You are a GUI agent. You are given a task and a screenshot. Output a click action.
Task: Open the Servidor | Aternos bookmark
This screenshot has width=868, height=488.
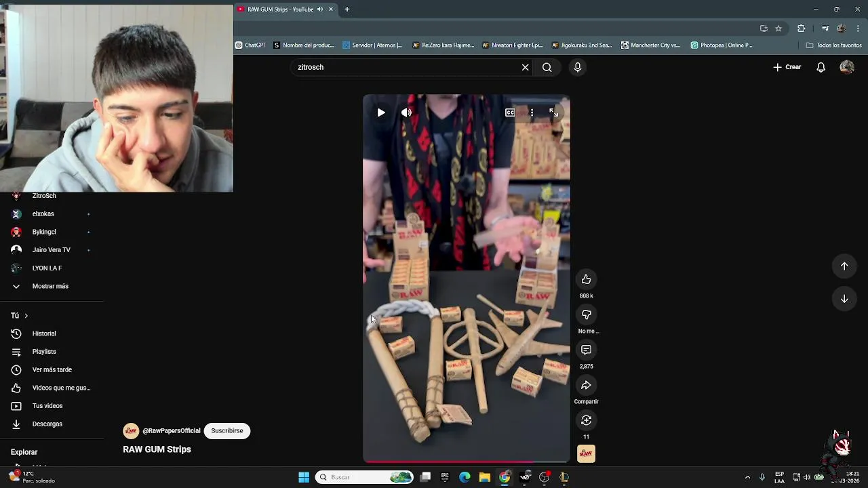tap(372, 45)
